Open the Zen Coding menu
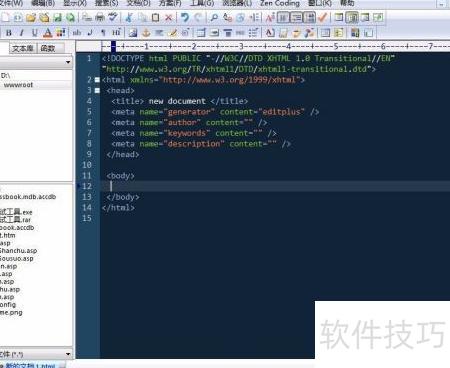The image size is (450, 368). [280, 3]
